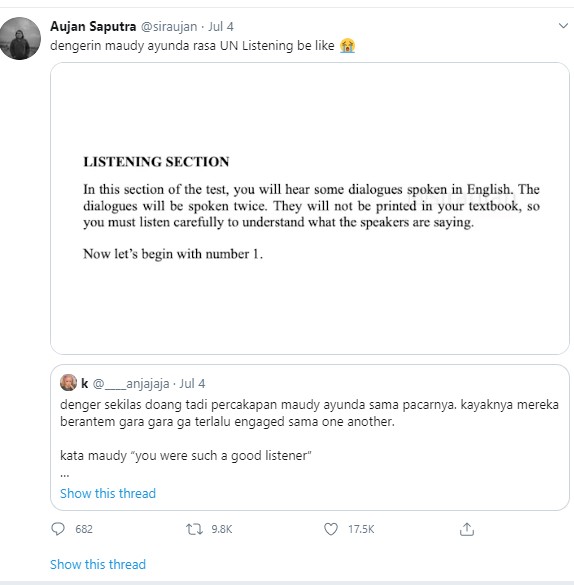Open the @siraujan handle link
The width and height of the screenshot is (574, 585).
click(169, 26)
